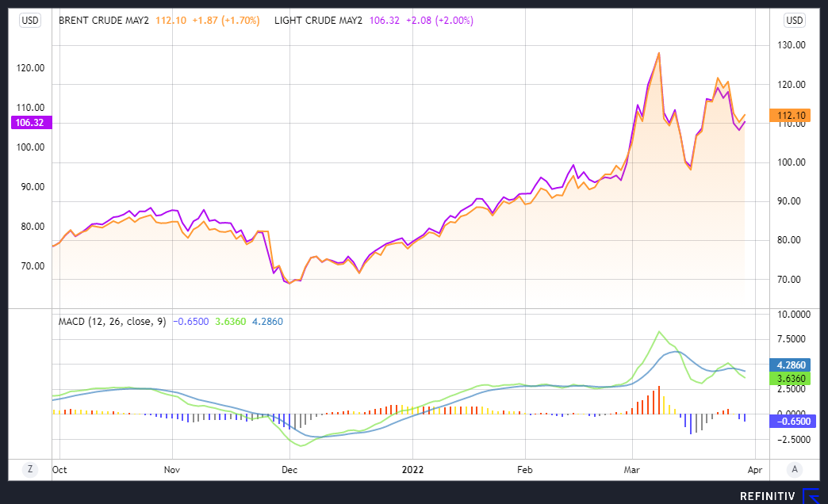Click the −0.6500 histogram label on MACD axis
828x504 pixels.
coord(792,421)
